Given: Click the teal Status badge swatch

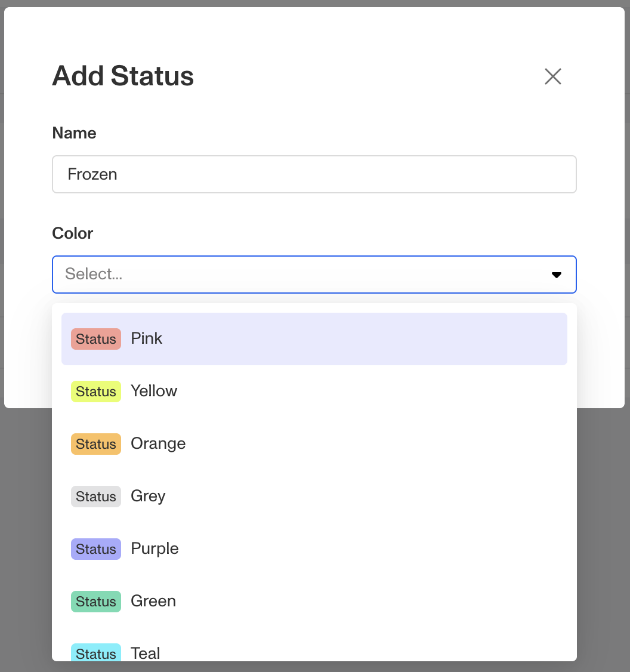Looking at the screenshot, I should pyautogui.click(x=96, y=653).
